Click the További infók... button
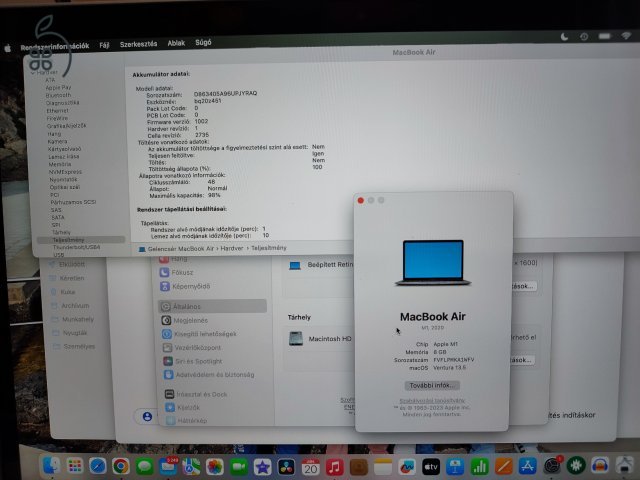Viewport: 640px width, 480px height. (432, 385)
